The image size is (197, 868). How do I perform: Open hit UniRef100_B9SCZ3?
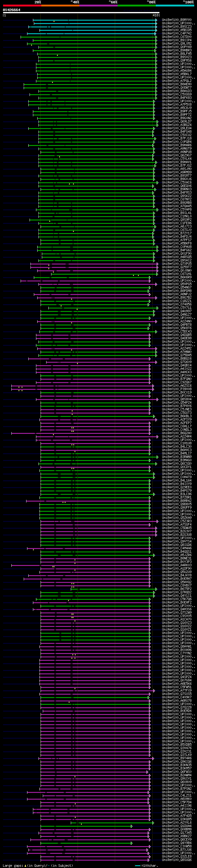point(176,26)
